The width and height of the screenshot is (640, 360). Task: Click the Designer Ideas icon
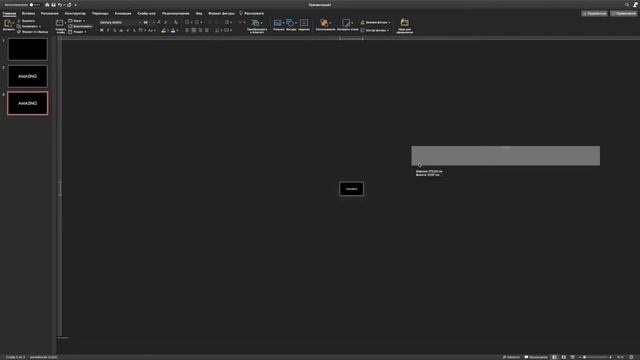click(404, 22)
